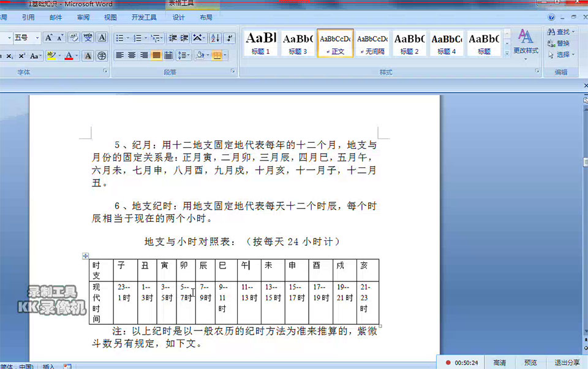This screenshot has height=369, width=588.
Task: Expand the styles gallery
Action: [x=507, y=53]
